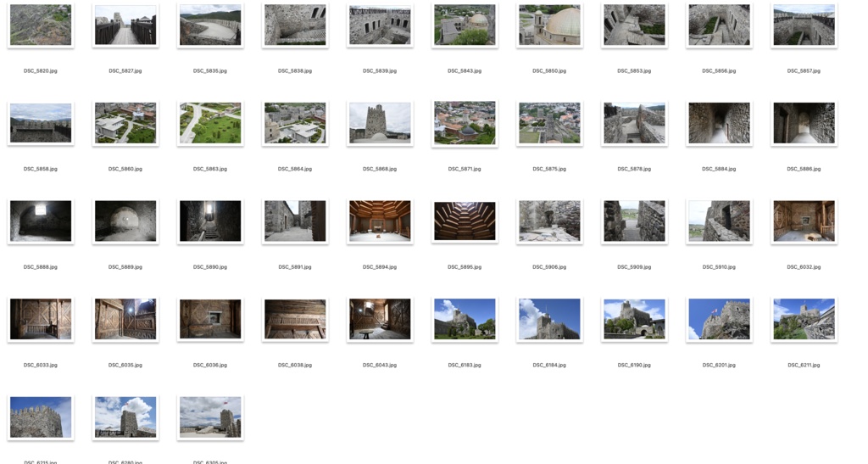Image resolution: width=868 pixels, height=464 pixels.
Task: Select the DSC_6201.jpg thumbnail
Action: (719, 319)
